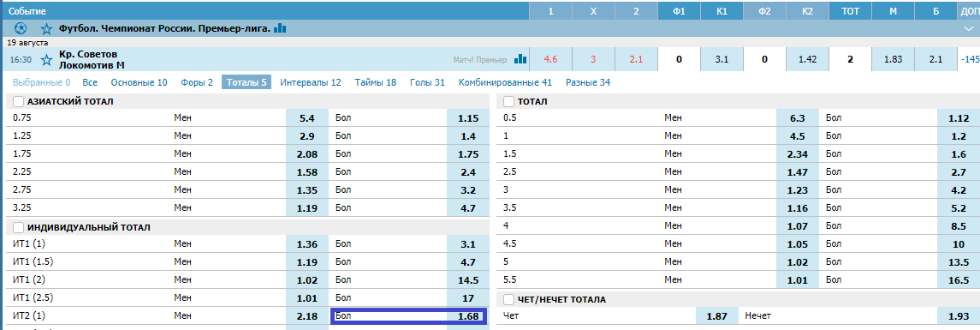The width and height of the screenshot is (980, 330).
Task: Click the Футбол. Чемпионат России league title
Action: (x=165, y=28)
